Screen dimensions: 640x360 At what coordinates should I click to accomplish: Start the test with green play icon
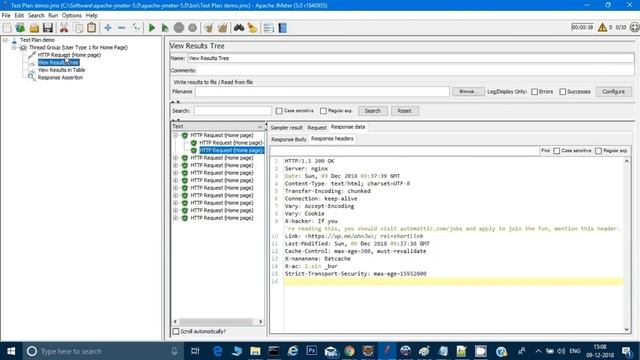click(152, 28)
